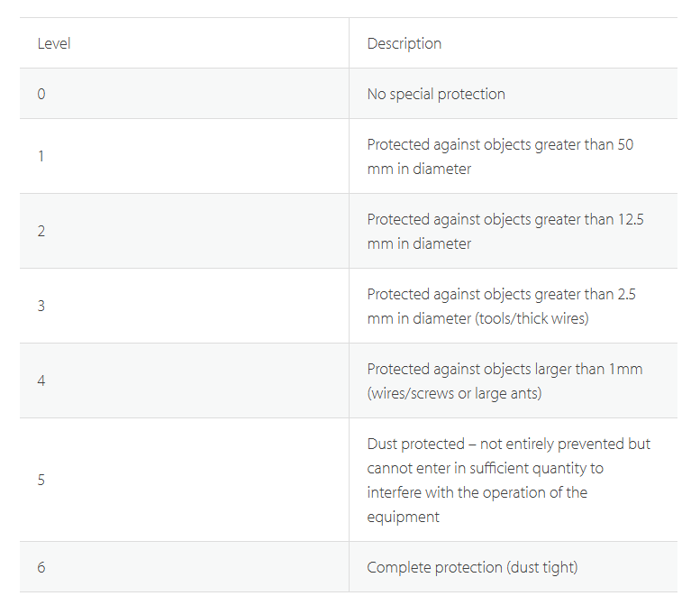Click the Description column header
This screenshot has width=700, height=605.
404,43
